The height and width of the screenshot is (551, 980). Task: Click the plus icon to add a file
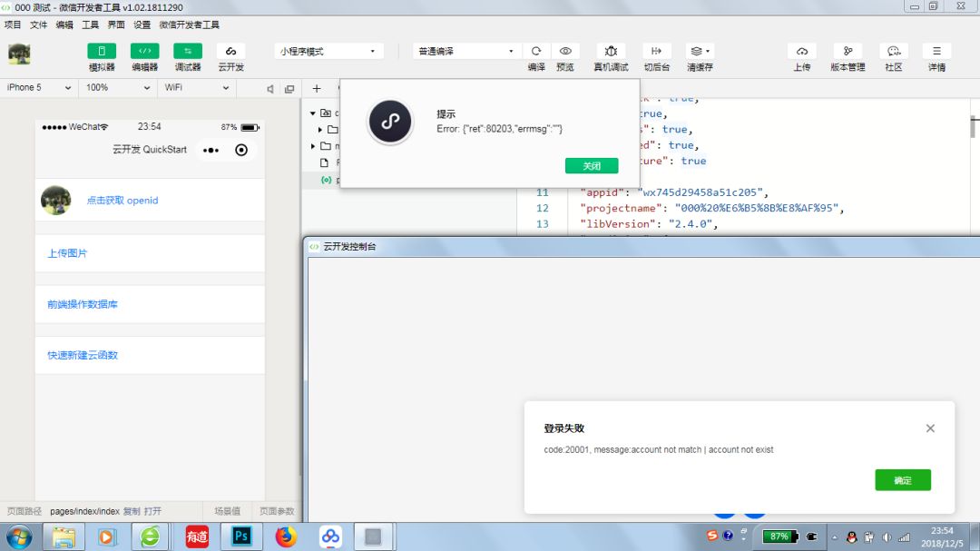click(x=317, y=88)
